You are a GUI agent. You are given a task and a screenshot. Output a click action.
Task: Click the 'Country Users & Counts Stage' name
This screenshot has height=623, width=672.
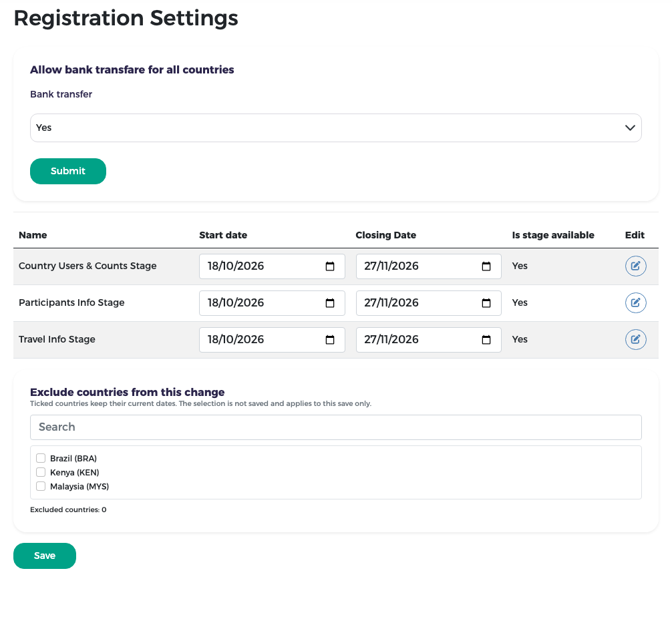tap(88, 266)
